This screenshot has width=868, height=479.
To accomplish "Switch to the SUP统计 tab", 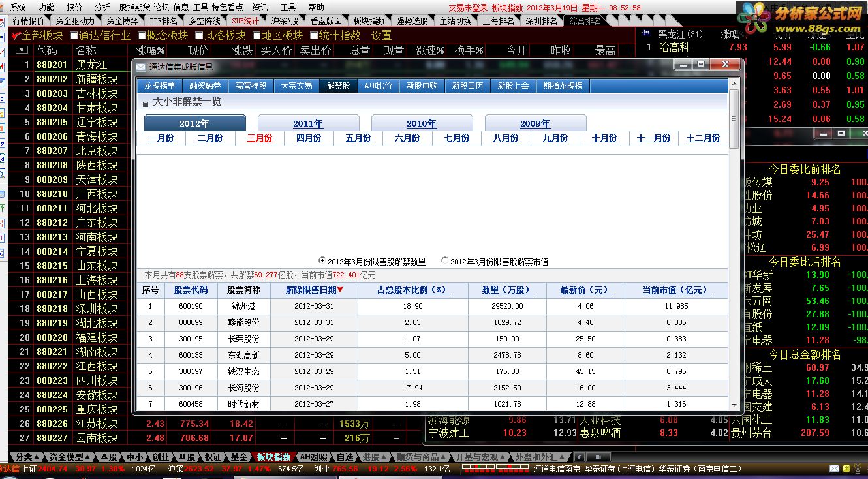I will (245, 21).
